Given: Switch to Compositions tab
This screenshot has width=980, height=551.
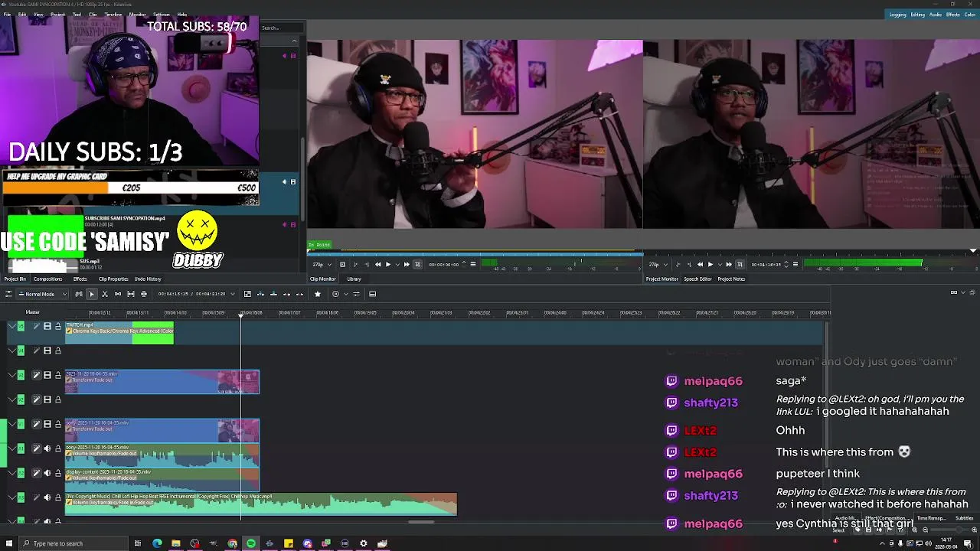Looking at the screenshot, I should (47, 279).
